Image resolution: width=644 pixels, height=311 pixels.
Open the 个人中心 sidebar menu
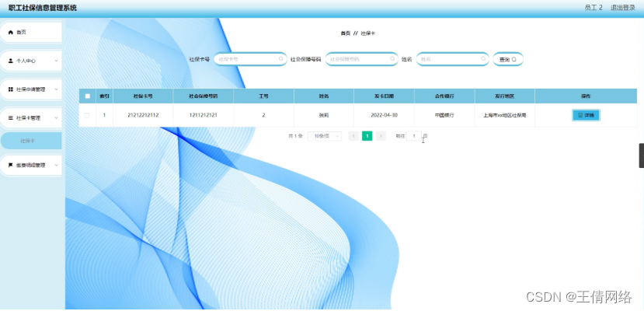tap(31, 61)
